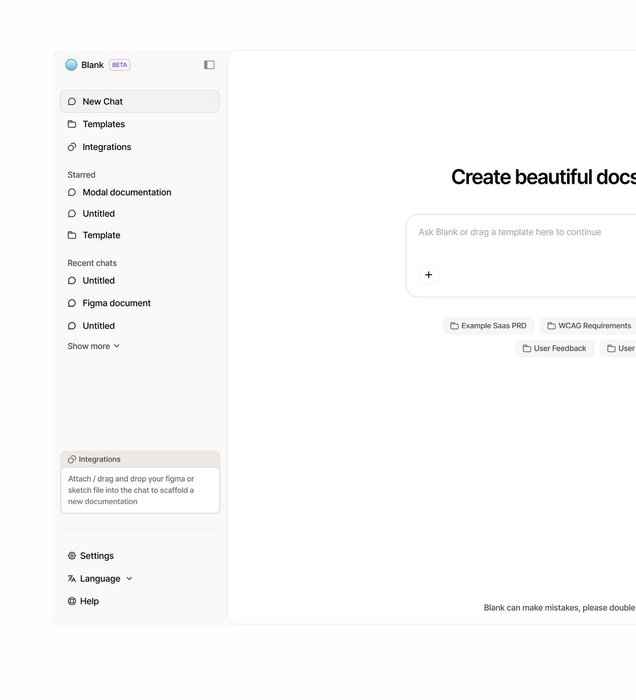This screenshot has height=700, width=636.
Task: Select User Feedback template chip
Action: click(x=554, y=348)
